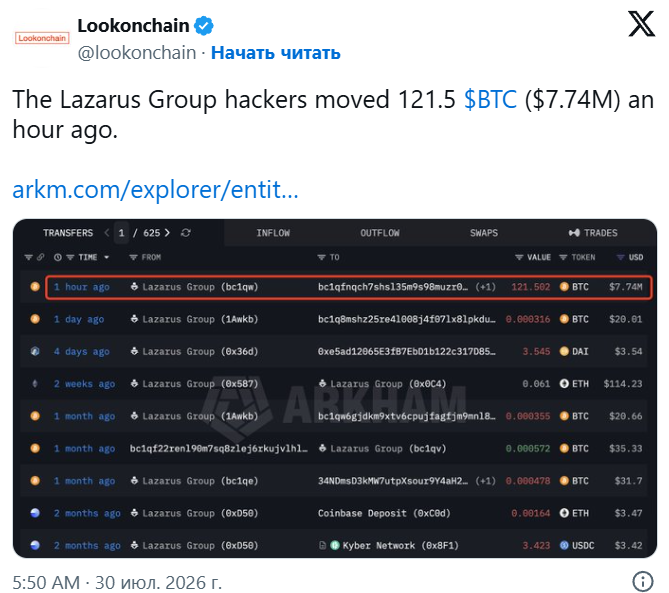669x593 pixels.
Task: Go to previous transfers page arrow
Action: (x=107, y=233)
